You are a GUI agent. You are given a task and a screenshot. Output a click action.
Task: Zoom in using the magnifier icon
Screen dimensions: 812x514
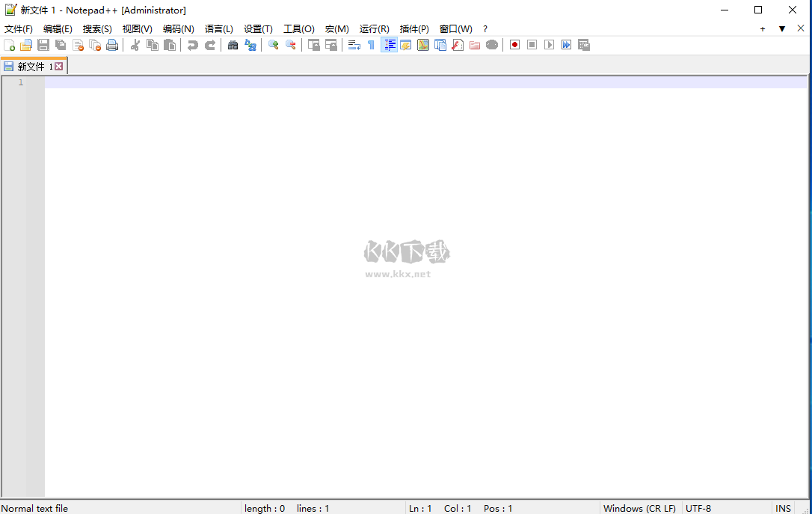(x=273, y=45)
